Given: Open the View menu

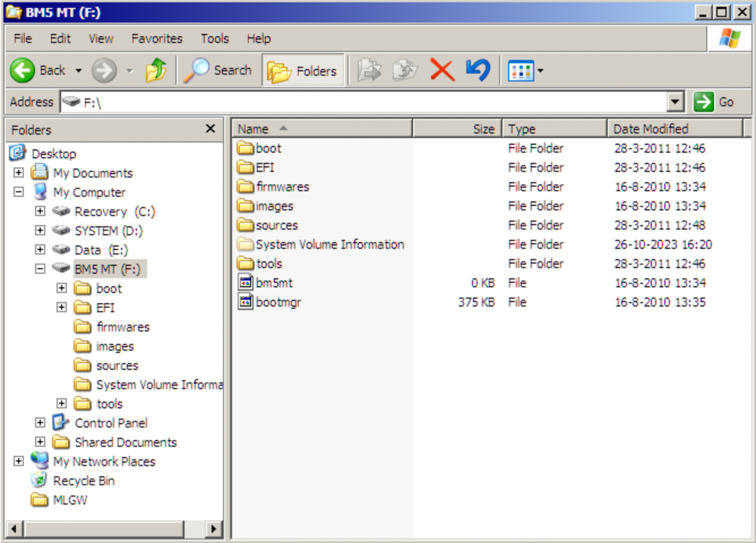Looking at the screenshot, I should (x=101, y=38).
